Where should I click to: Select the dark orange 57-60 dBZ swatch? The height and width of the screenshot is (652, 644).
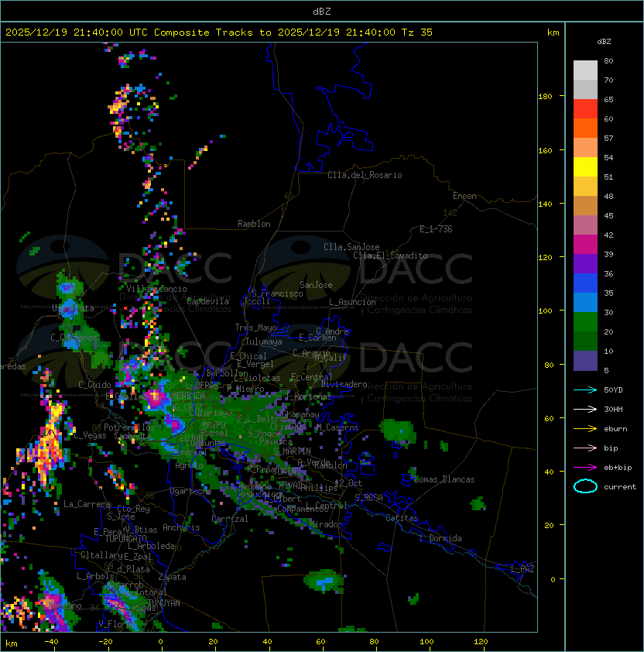585,129
